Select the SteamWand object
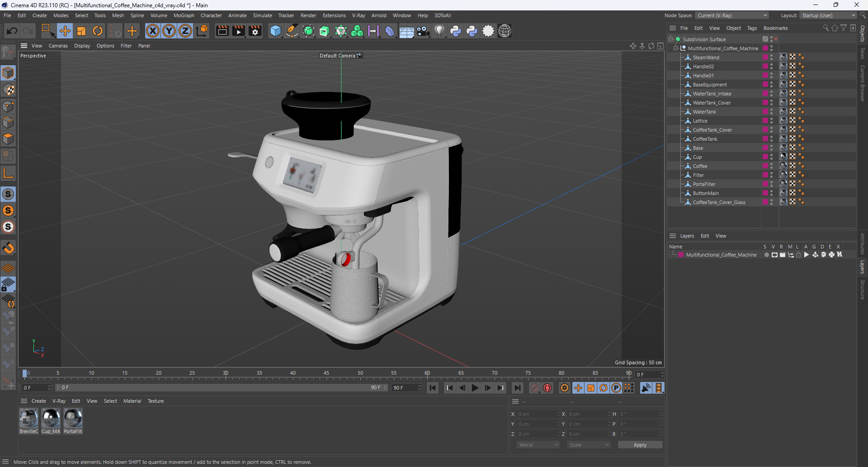This screenshot has height=467, width=868. [706, 57]
